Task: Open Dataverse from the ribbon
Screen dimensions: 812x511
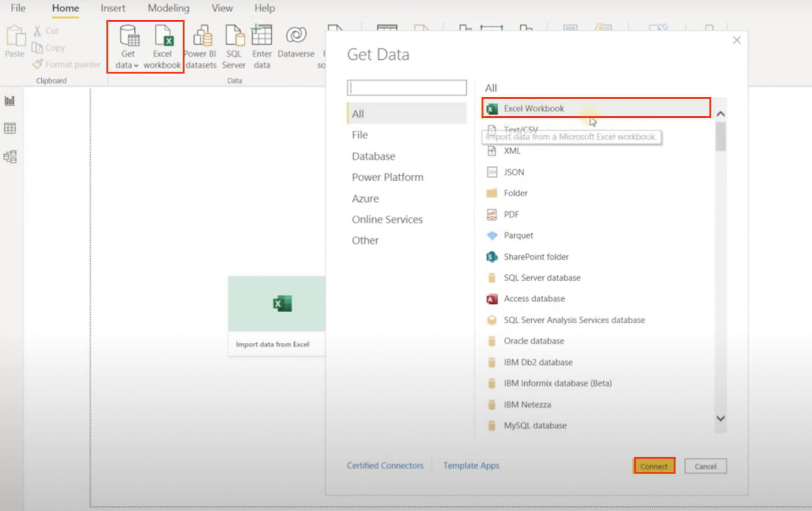Action: (296, 42)
